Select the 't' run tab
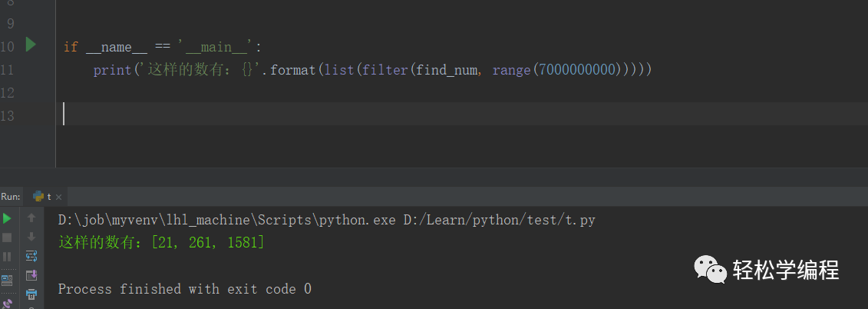 point(49,197)
